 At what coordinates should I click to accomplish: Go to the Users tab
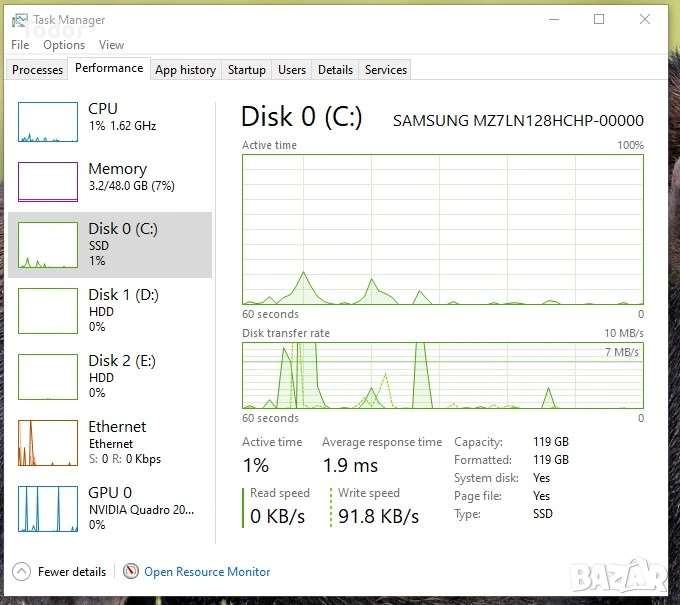click(x=292, y=70)
